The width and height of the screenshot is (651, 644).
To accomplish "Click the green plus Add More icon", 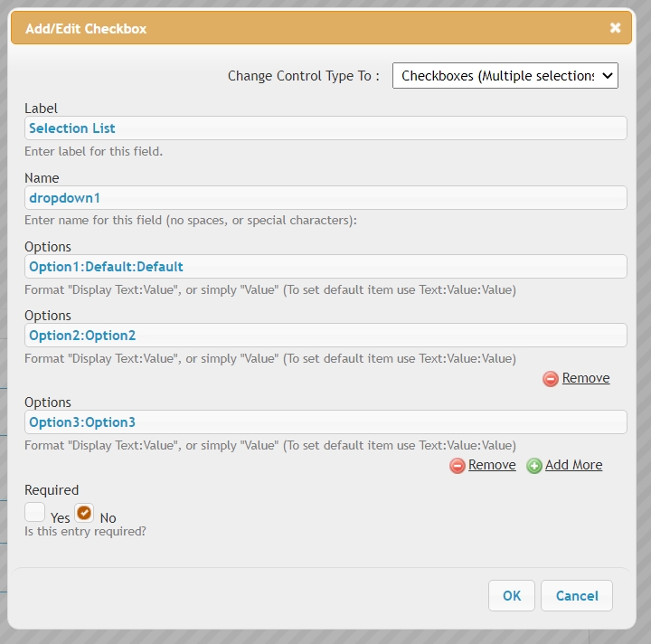I will coord(534,466).
